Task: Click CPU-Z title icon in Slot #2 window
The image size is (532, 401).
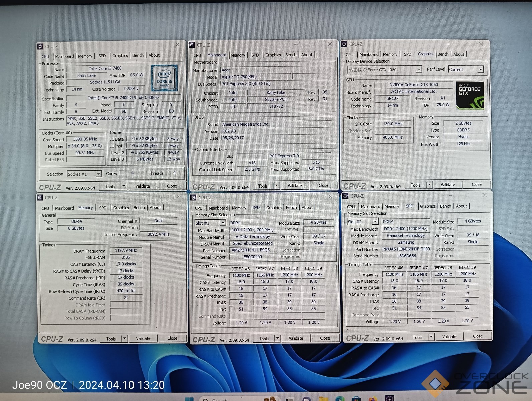Action: point(346,196)
